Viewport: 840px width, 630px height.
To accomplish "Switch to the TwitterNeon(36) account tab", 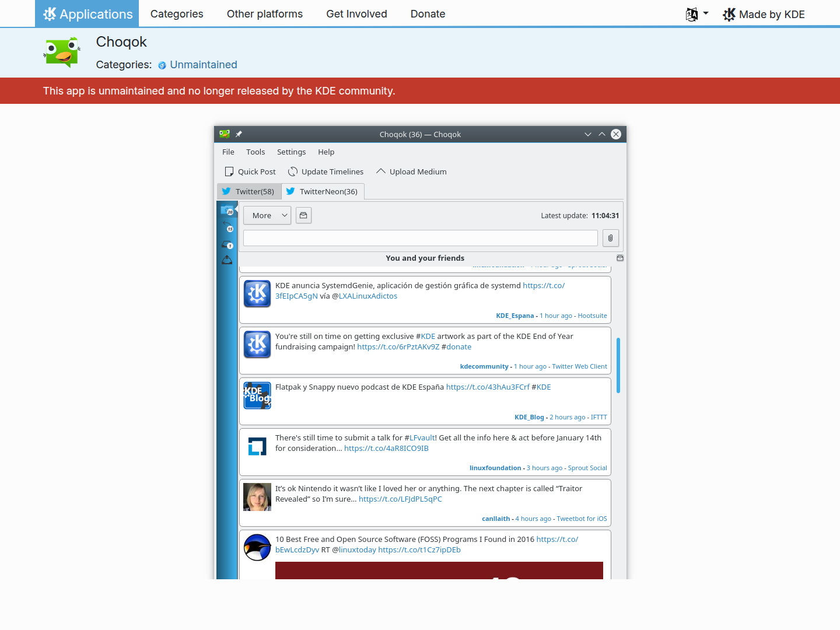I will pos(323,191).
